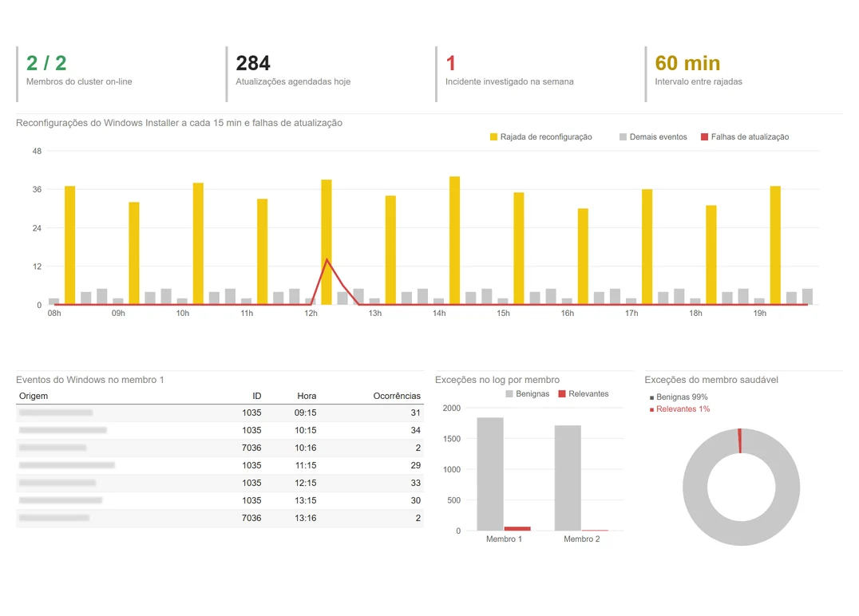Click the '13:16' time cell
859x616 pixels.
point(305,518)
